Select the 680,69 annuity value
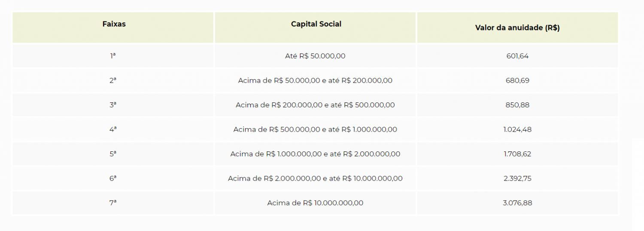 [517, 80]
